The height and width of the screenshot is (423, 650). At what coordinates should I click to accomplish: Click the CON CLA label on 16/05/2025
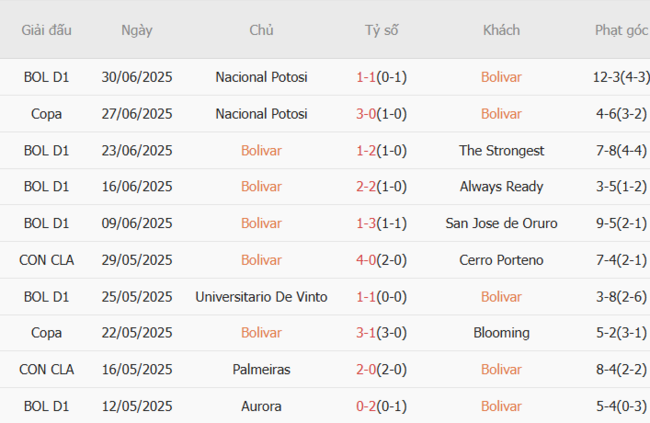(x=47, y=370)
